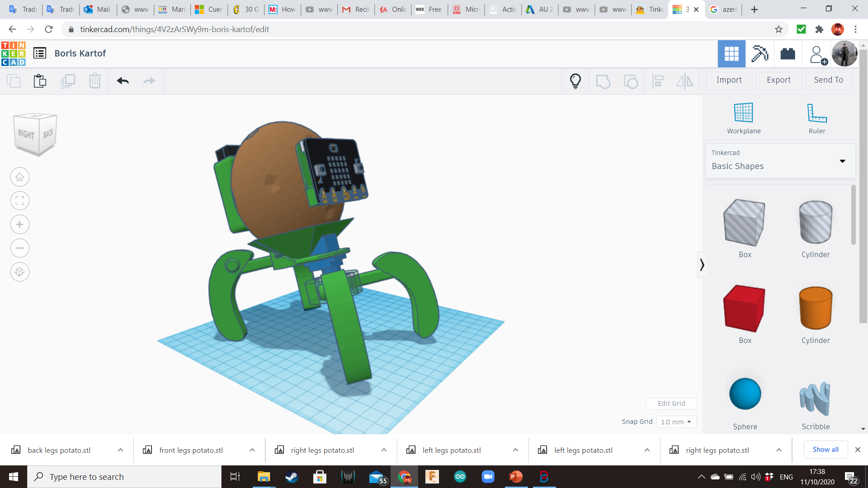Collapse the back legs potato.stl download chevron
868x488 pixels.
point(120,450)
